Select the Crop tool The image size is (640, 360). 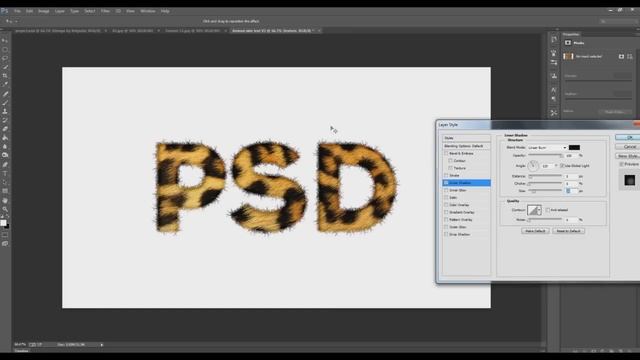pyautogui.click(x=5, y=76)
